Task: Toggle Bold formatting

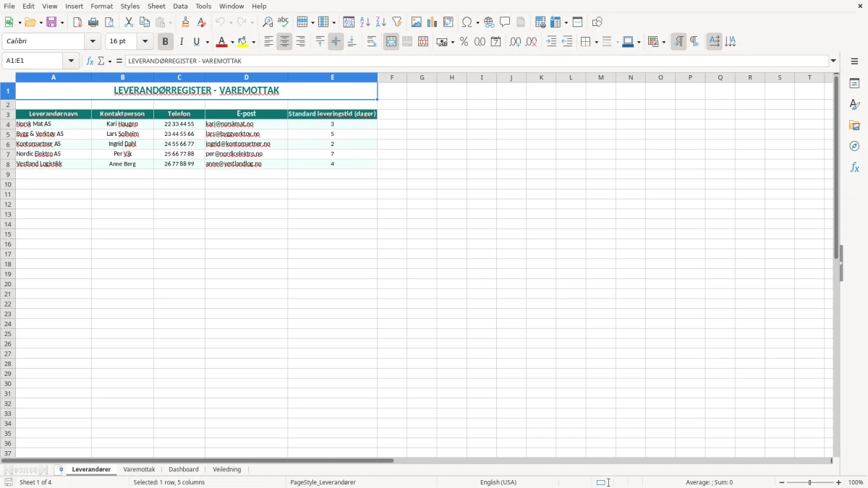Action: tap(166, 42)
